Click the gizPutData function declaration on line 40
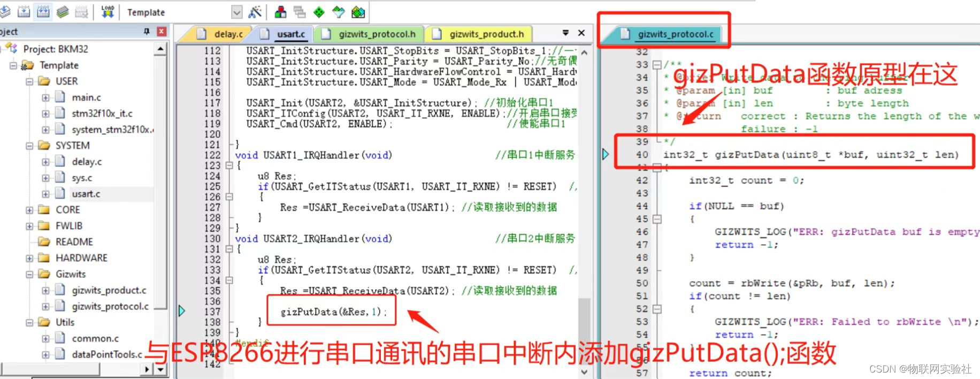Image resolution: width=980 pixels, height=379 pixels. click(811, 155)
